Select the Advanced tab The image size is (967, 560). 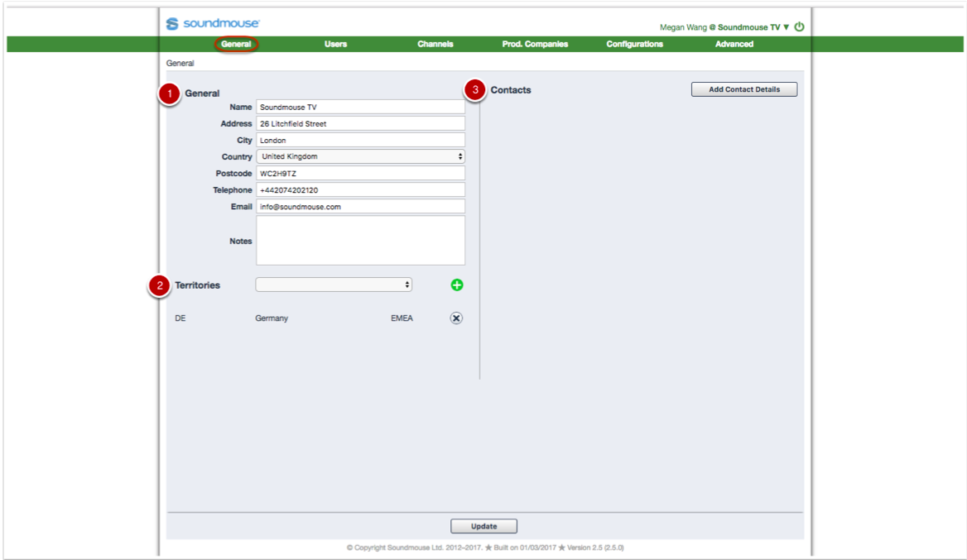734,44
